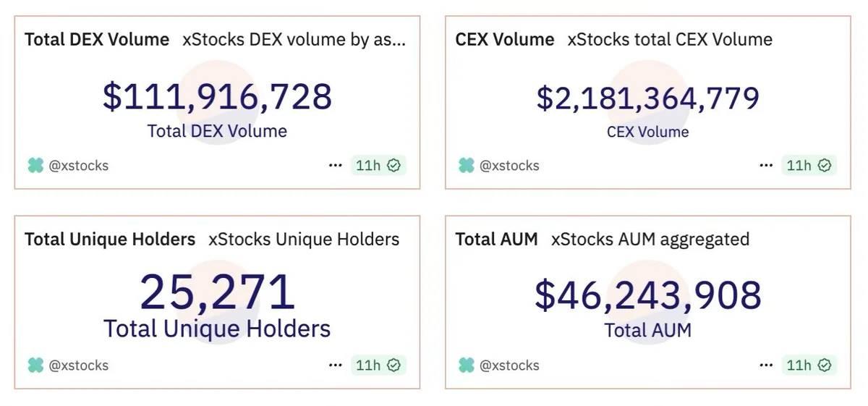Select the $2,181,364,779 CEX Volume counter
868x406 pixels.
pos(647,98)
